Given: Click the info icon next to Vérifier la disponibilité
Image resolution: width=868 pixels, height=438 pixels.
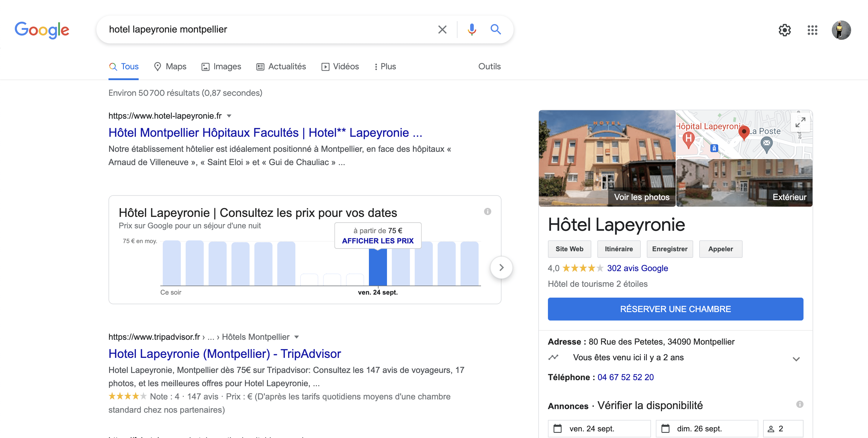Looking at the screenshot, I should [800, 404].
